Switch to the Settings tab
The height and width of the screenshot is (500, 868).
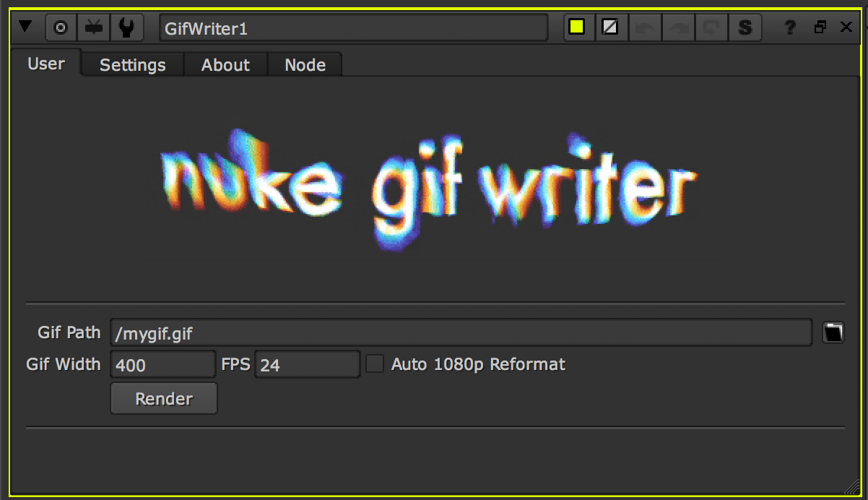(132, 65)
